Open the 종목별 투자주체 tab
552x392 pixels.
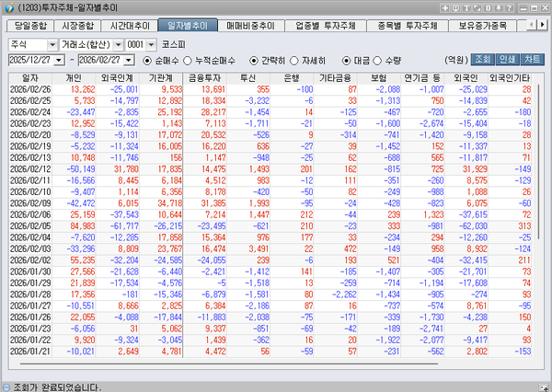click(x=408, y=26)
